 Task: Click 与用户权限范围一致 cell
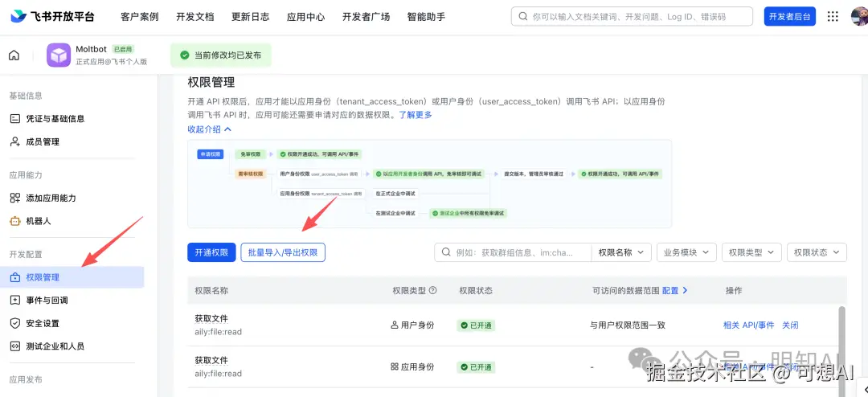[x=628, y=325]
